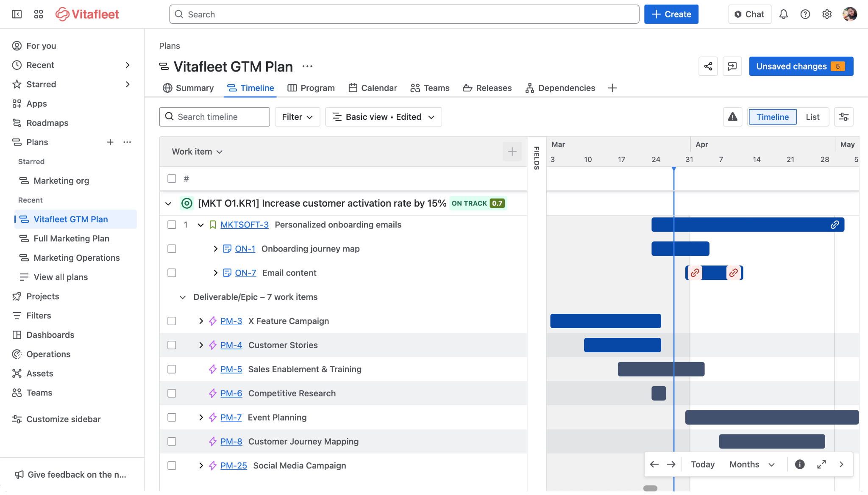Click dependency link icon on MKTSOFT-3 bar
Screen dimensions: 868x495
click(x=835, y=225)
